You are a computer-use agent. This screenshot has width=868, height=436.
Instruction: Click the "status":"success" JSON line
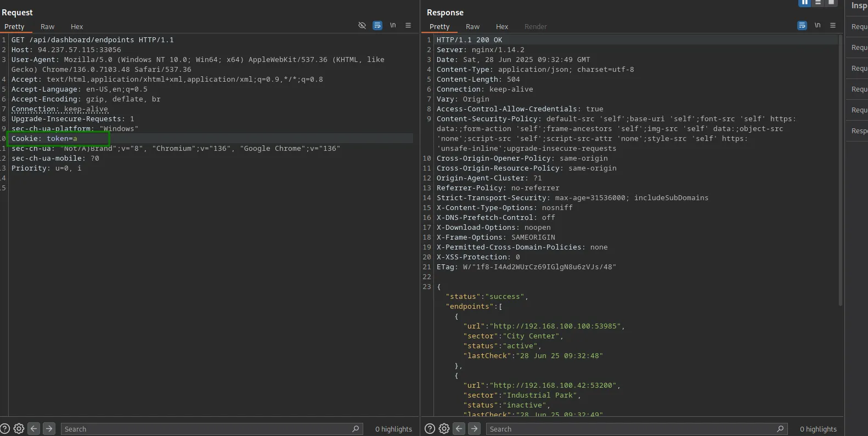pos(487,297)
